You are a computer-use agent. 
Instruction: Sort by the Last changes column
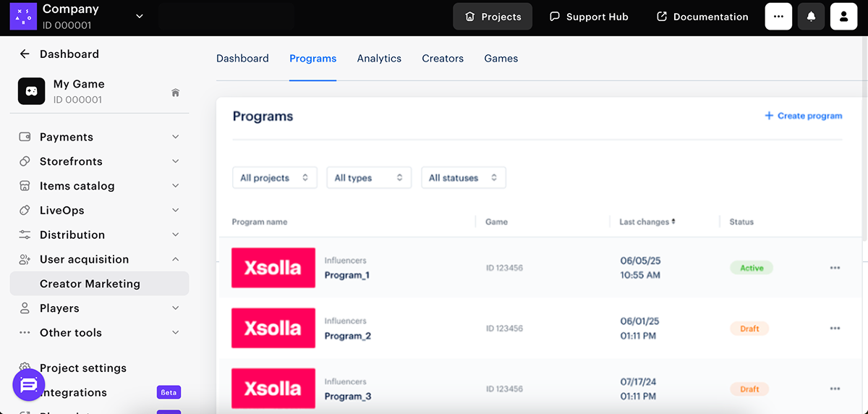pyautogui.click(x=647, y=222)
